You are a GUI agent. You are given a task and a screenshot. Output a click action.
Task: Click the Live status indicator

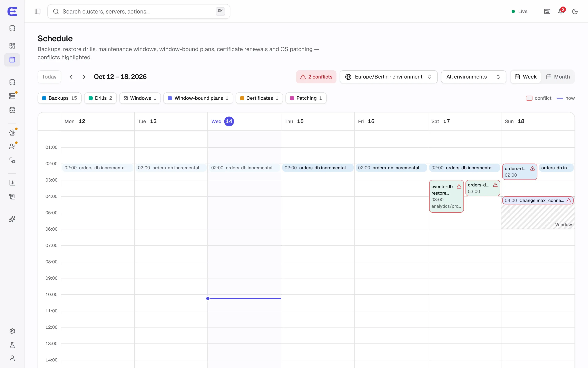(519, 11)
